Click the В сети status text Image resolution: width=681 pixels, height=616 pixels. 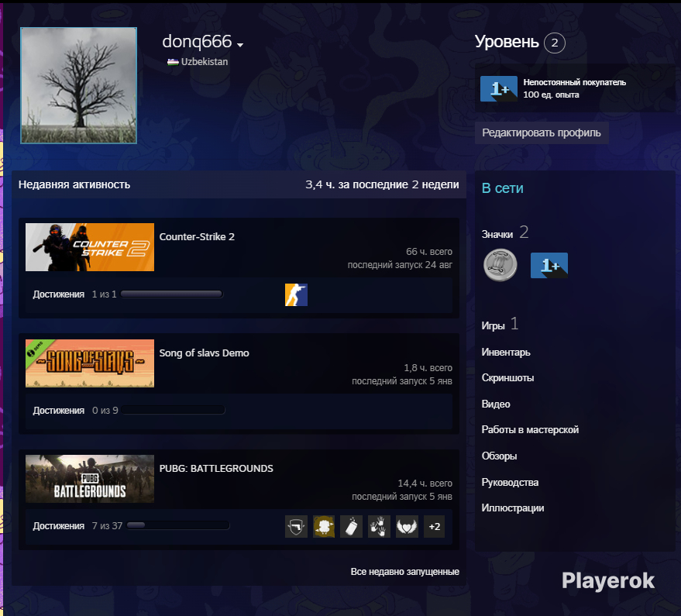tap(503, 188)
